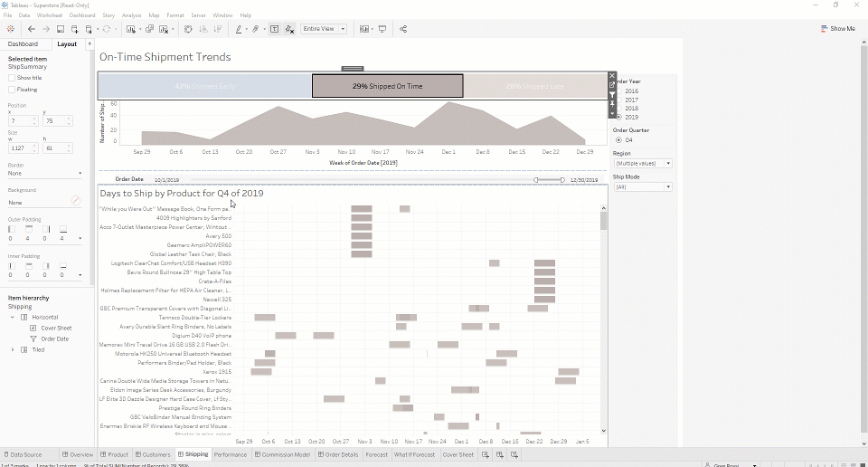The image size is (868, 467).
Task: Click the New Dashboard tab icon
Action: [500, 455]
